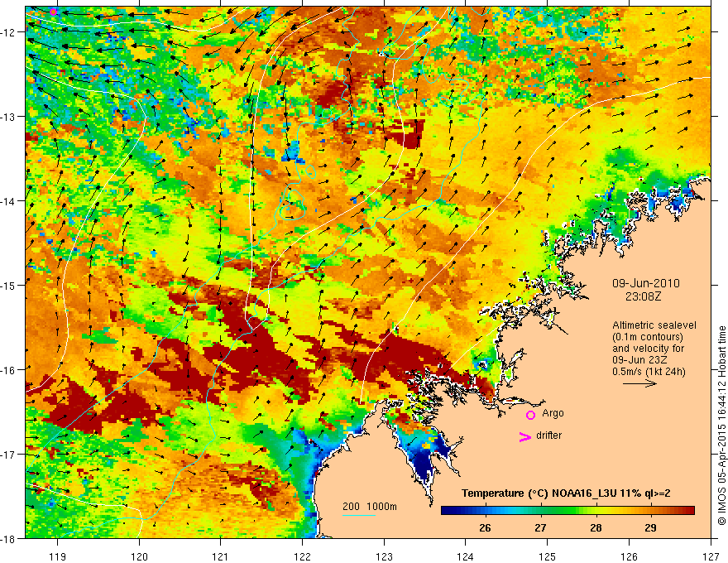728x563 pixels.
Task: Click the '125' longitude axis label
Action: click(548, 556)
